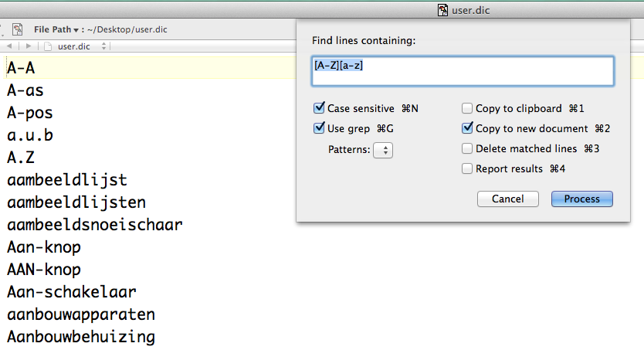Screen dimensions: 644x350
Task: Click the Aan-schakelaar line in the editor
Action: coord(72,292)
